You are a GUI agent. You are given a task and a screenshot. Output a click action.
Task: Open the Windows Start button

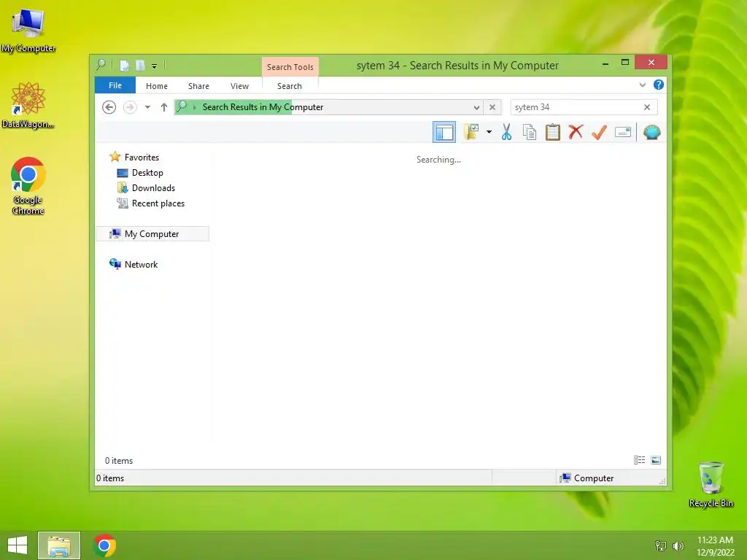coord(18,545)
